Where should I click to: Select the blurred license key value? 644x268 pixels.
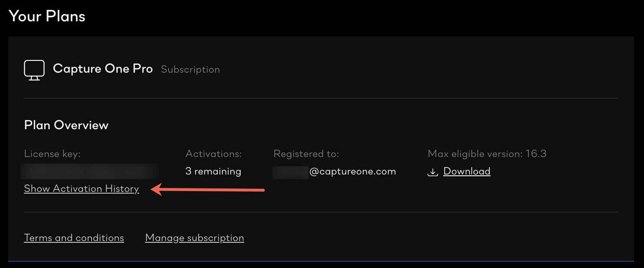pos(90,171)
